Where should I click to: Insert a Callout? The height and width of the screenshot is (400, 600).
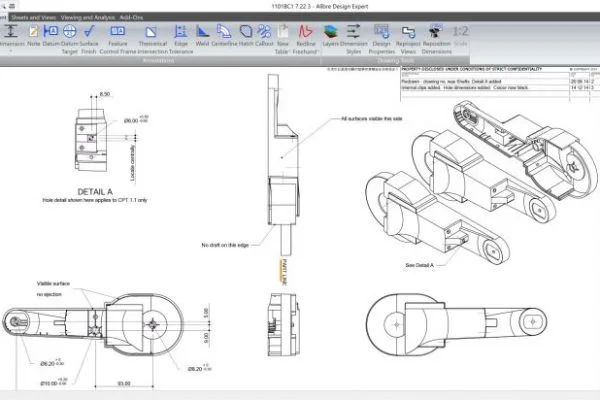click(x=264, y=35)
